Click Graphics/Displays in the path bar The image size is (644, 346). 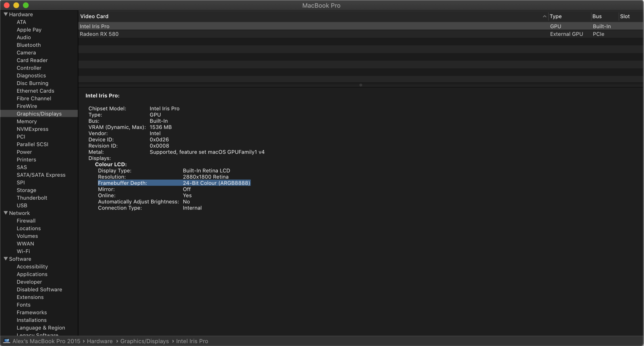[x=145, y=341]
